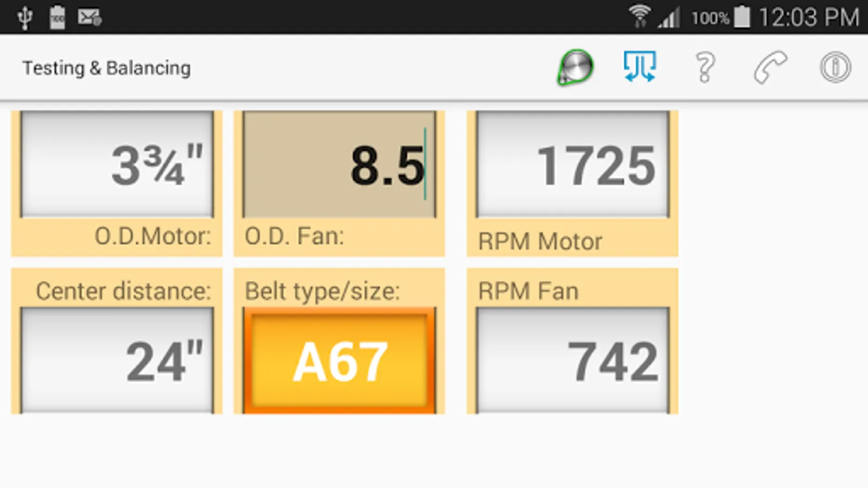
Task: Tap the Center distance 24" field
Action: click(x=117, y=361)
